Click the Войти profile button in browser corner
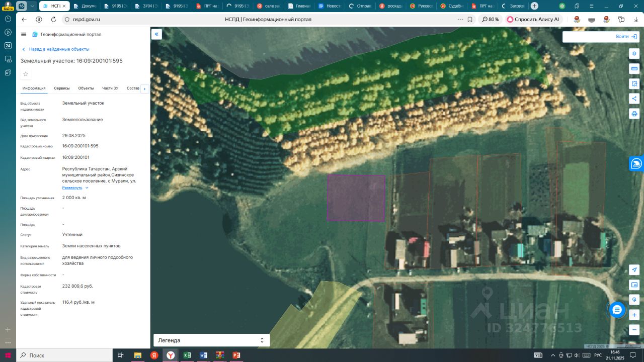644x362 pixels. (x=8, y=6)
